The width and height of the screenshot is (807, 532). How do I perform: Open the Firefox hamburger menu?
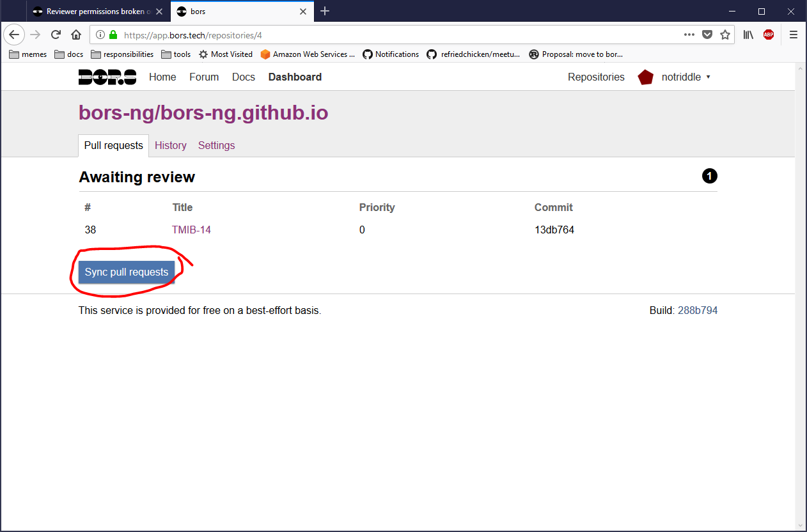[794, 35]
